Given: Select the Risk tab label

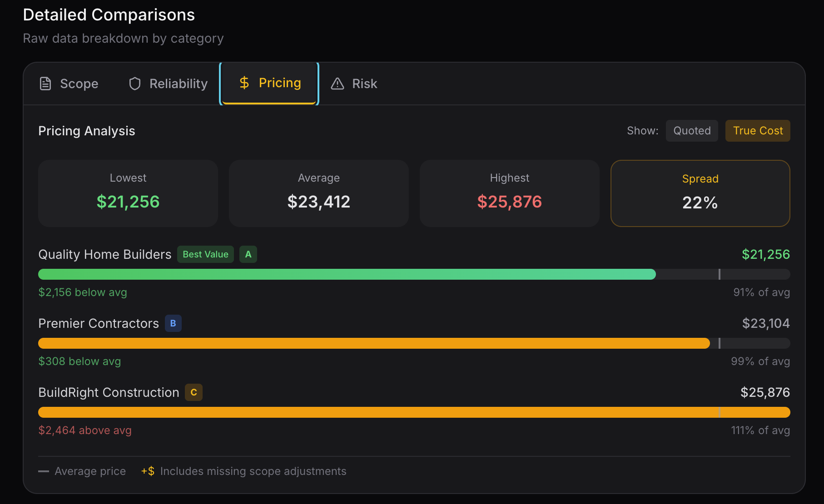Looking at the screenshot, I should 364,84.
